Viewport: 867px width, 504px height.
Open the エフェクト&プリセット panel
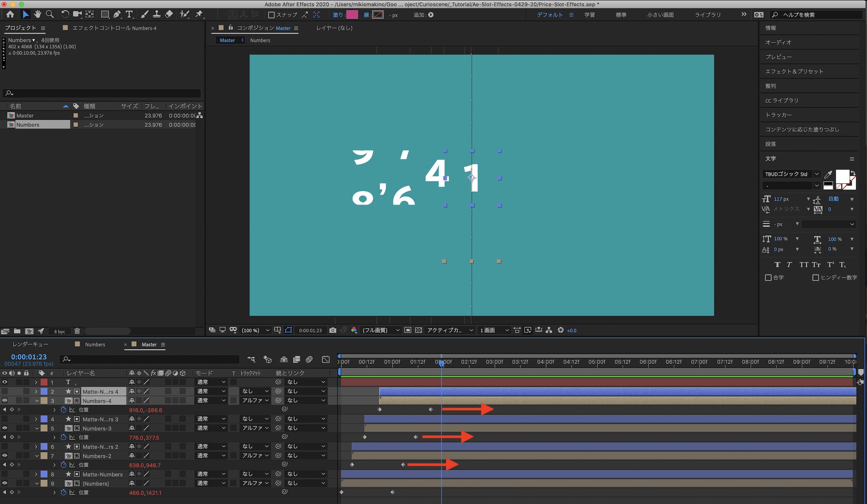[794, 72]
